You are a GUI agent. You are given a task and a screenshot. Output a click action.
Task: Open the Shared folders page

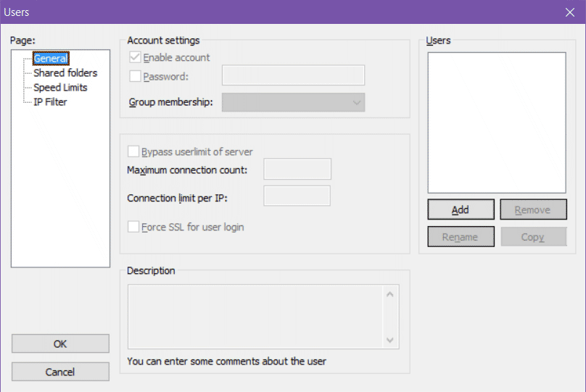coord(65,73)
